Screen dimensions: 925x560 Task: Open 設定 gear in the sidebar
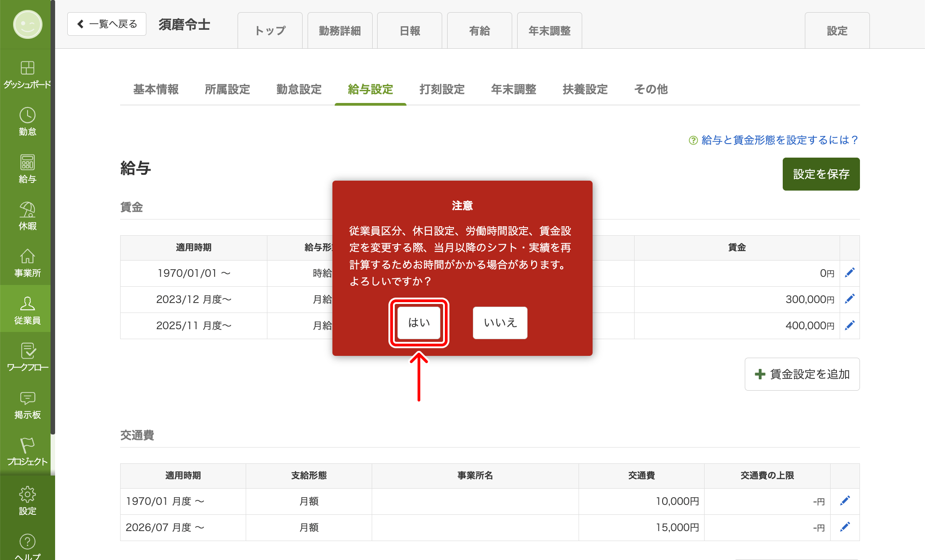[x=27, y=500]
